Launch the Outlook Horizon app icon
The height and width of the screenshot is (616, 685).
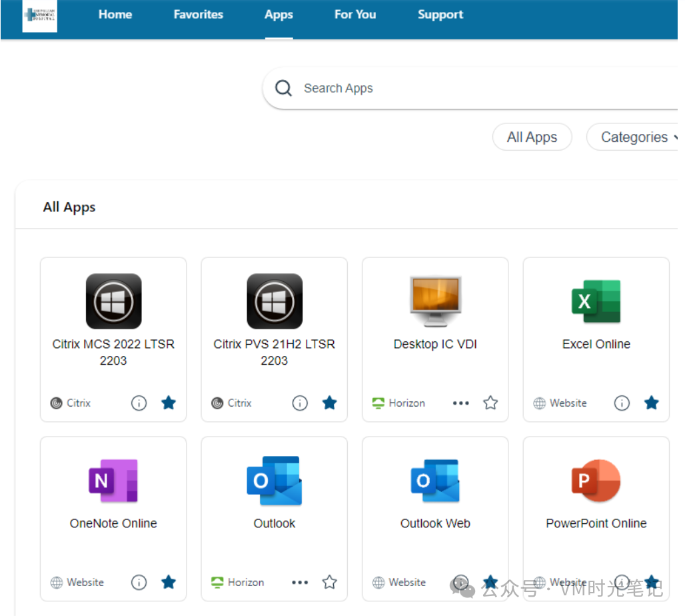(x=275, y=481)
